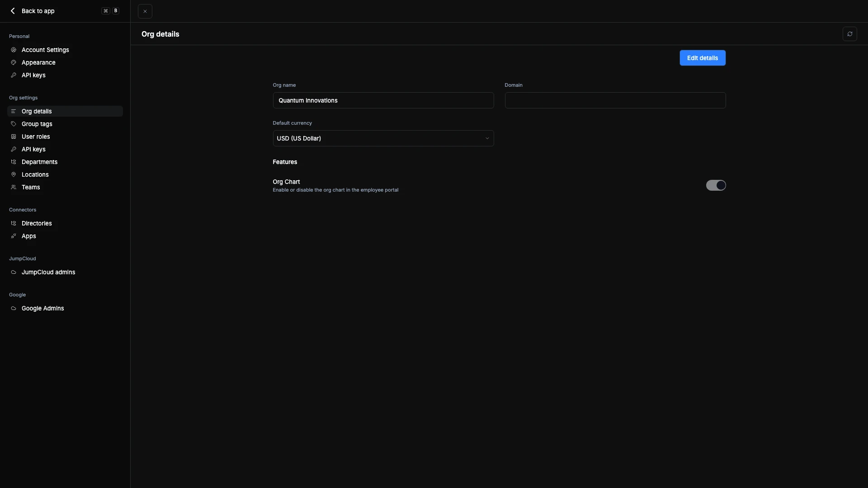Click the people icon beside Teams
The image size is (868, 488).
14,187
